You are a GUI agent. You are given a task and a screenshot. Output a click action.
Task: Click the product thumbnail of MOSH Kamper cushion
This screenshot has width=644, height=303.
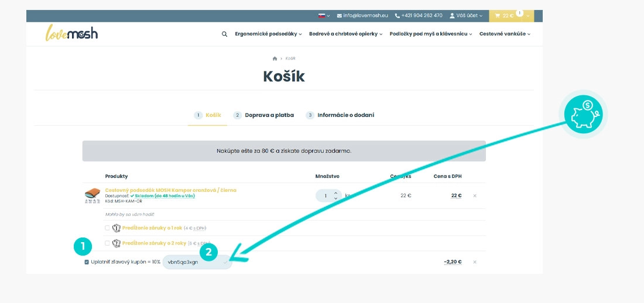(93, 196)
